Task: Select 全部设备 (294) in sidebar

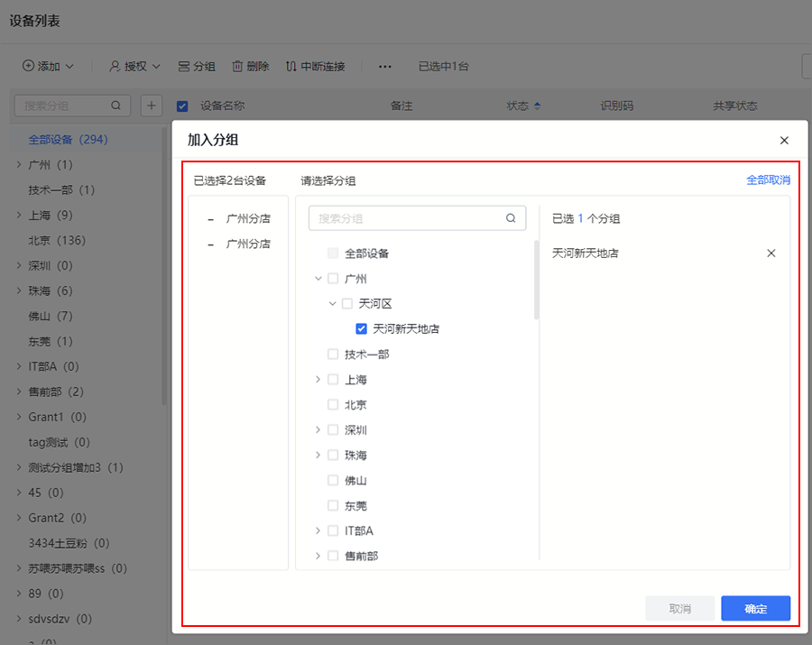Action: 68,139
